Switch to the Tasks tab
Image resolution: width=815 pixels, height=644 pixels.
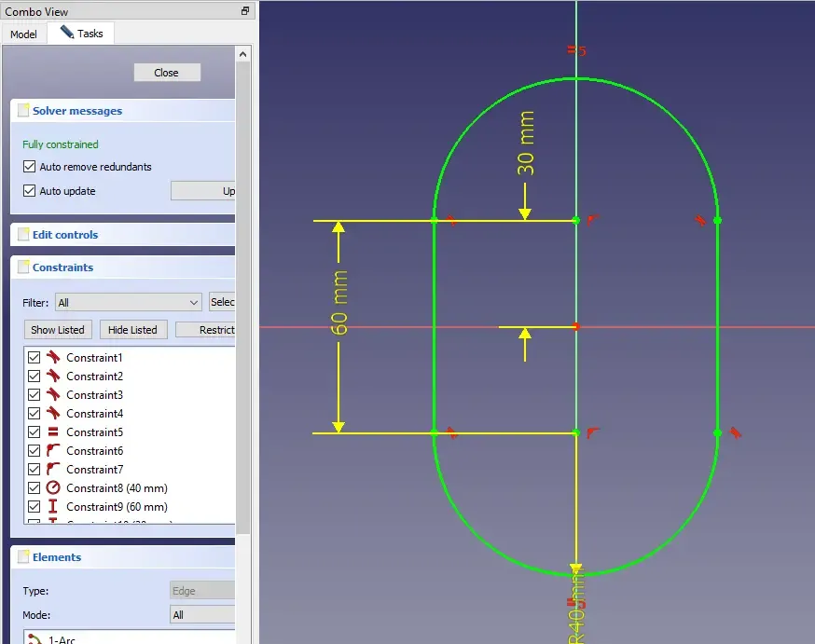click(81, 34)
